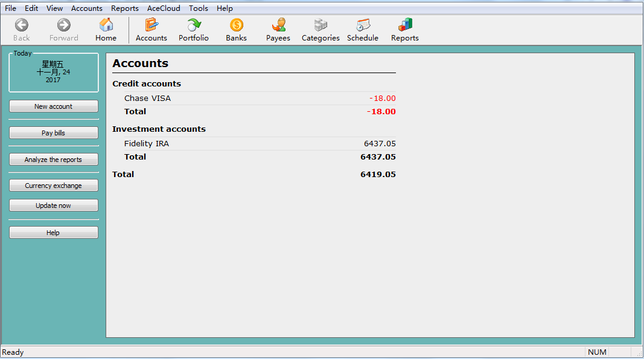Open the Help menu in menu bar
The width and height of the screenshot is (644, 359).
point(225,8)
